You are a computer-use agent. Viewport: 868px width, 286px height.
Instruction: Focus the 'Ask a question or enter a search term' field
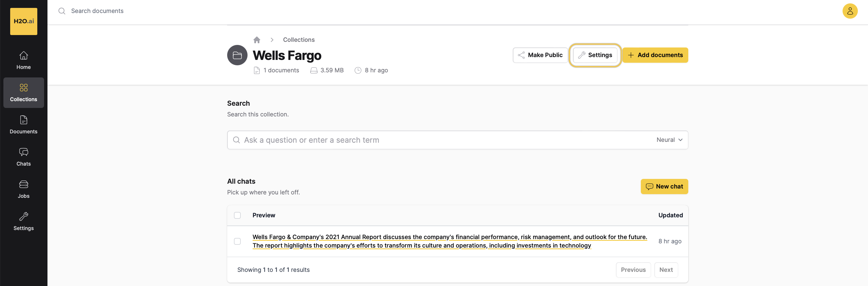[x=457, y=140]
